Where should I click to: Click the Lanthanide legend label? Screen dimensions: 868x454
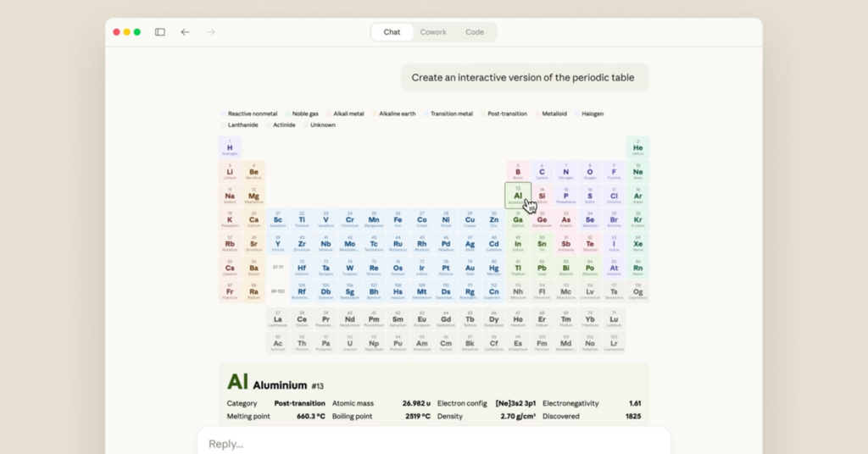click(x=243, y=125)
